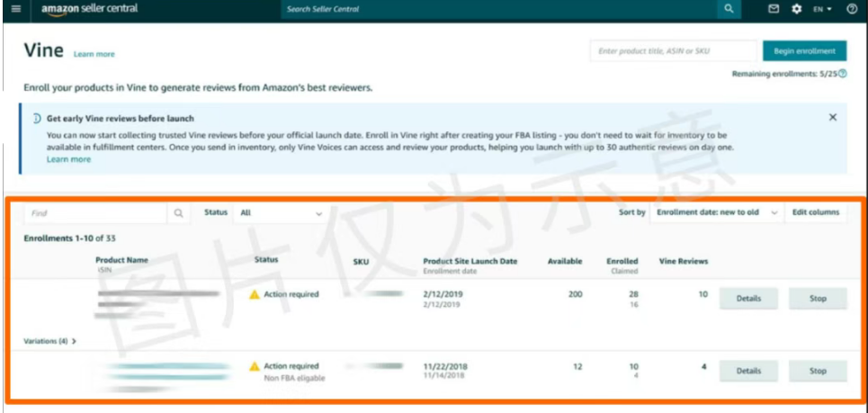868x413 pixels.
Task: Click Begin enrollment button
Action: (804, 51)
